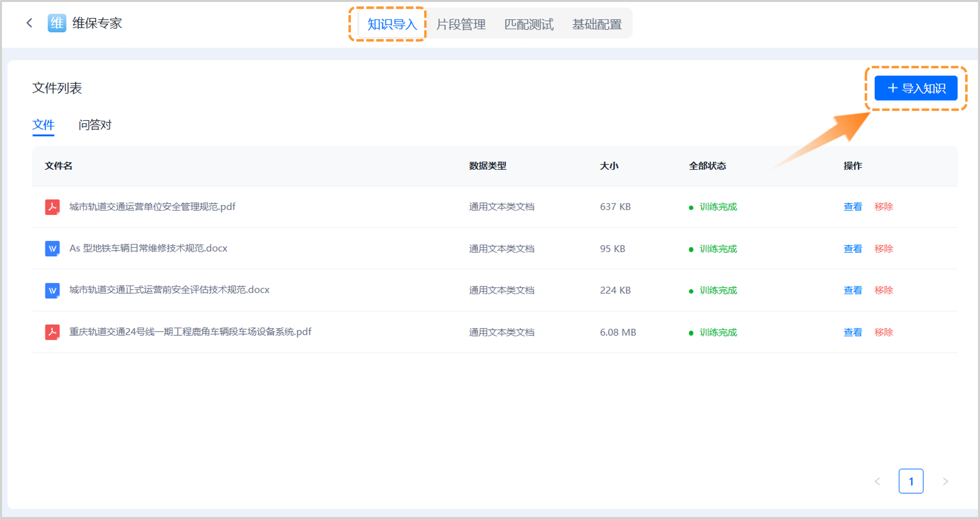Click 查看 for the 224 KB docx file

853,290
